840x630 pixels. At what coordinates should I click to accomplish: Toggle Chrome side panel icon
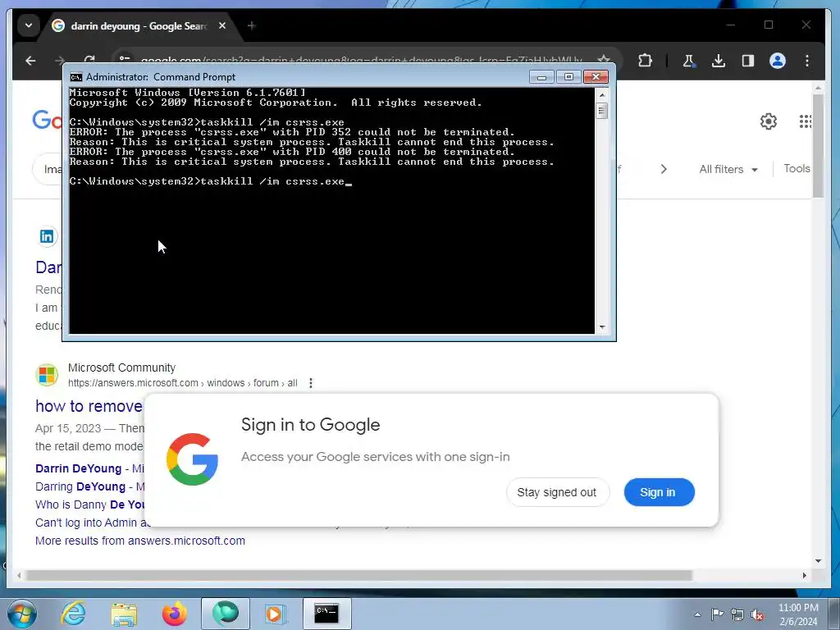[x=748, y=61]
